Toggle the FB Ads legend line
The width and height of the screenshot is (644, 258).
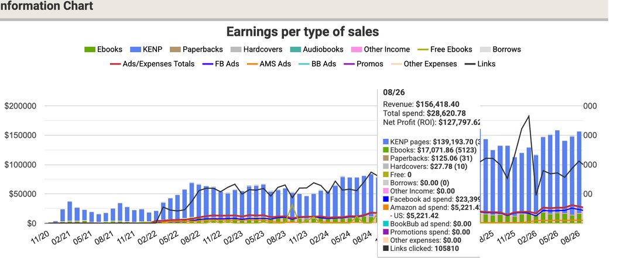(221, 64)
